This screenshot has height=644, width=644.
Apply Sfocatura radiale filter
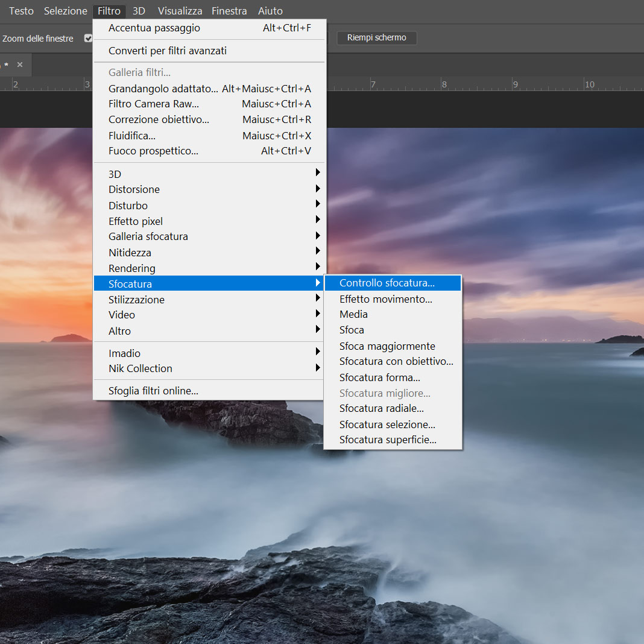(381, 408)
